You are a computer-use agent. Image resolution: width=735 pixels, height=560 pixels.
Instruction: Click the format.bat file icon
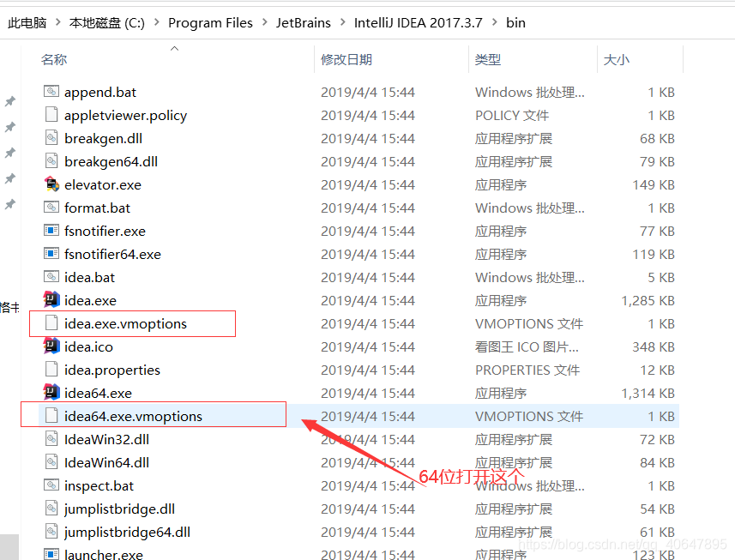51,208
